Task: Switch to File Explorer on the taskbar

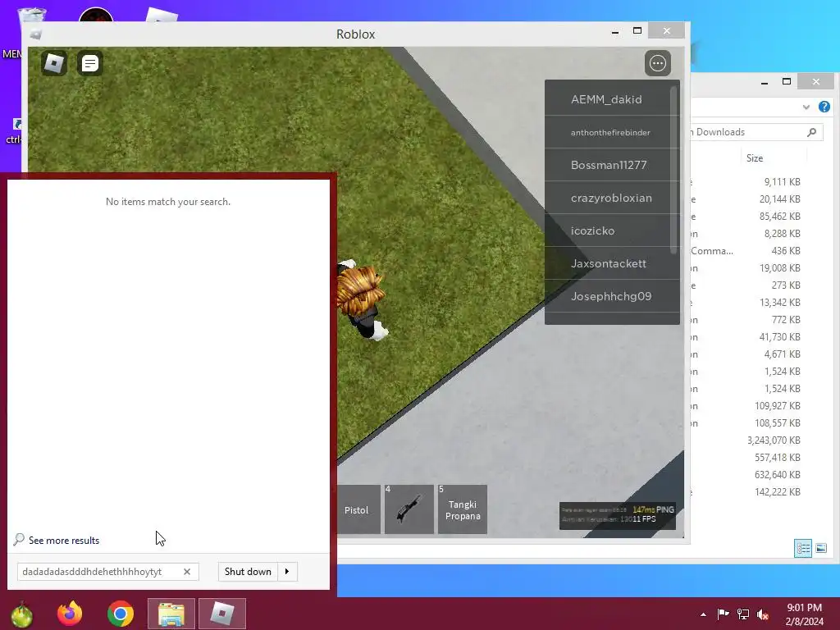Action: (x=171, y=614)
